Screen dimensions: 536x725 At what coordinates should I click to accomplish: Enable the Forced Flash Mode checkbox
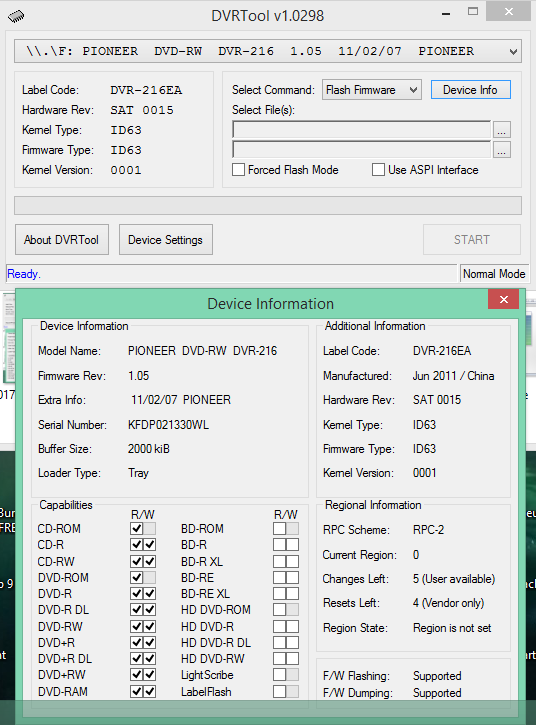point(239,170)
